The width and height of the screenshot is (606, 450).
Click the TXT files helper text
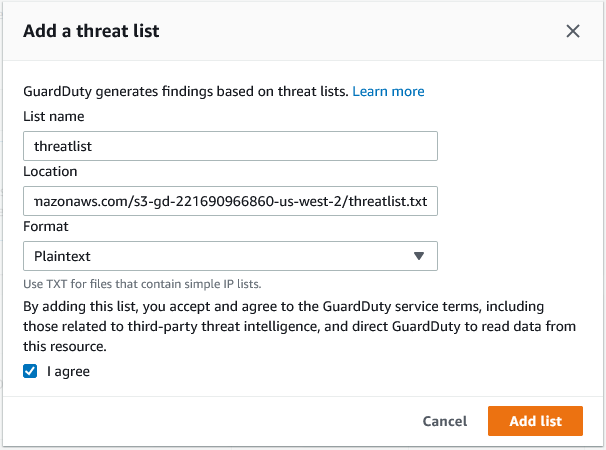[x=142, y=284]
